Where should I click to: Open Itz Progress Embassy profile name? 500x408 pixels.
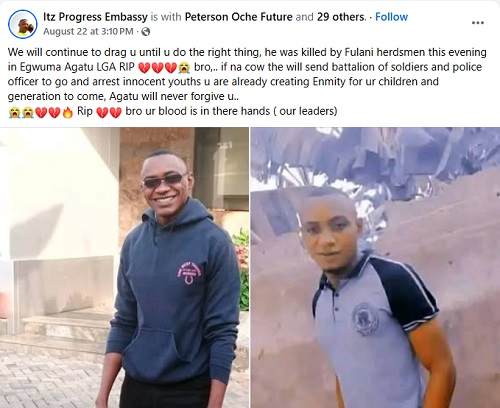[95, 17]
